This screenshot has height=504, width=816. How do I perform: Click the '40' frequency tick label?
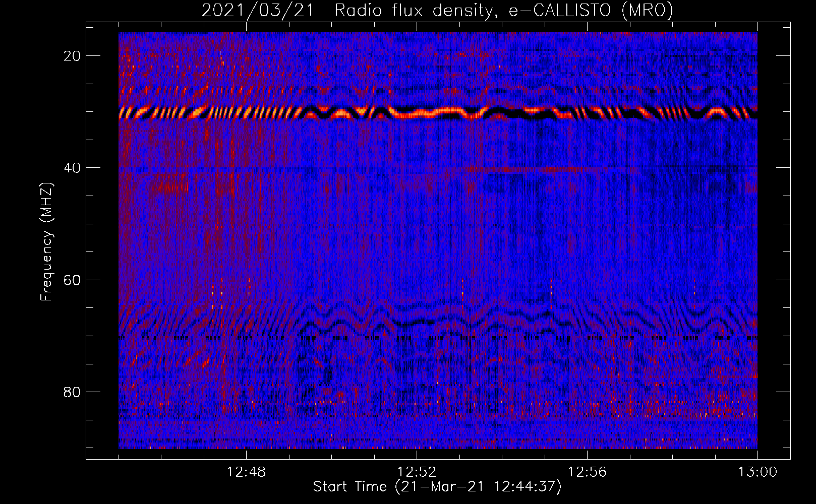click(x=73, y=168)
